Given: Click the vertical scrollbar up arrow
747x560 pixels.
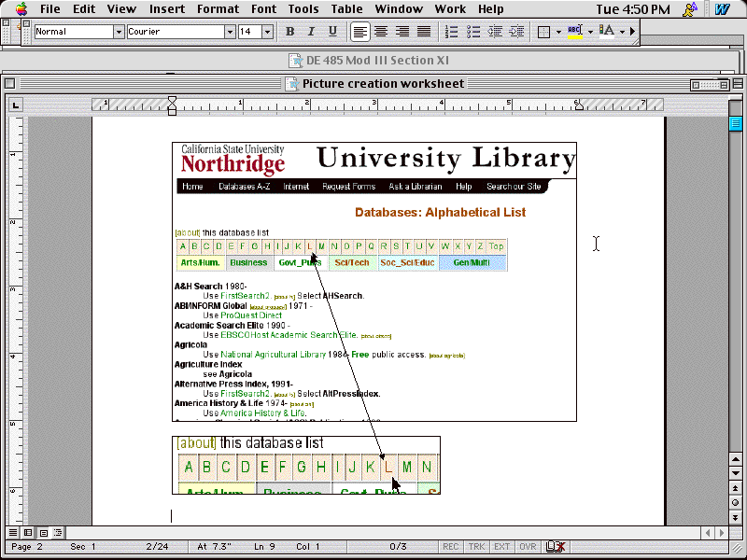Looking at the screenshot, I should click(735, 459).
